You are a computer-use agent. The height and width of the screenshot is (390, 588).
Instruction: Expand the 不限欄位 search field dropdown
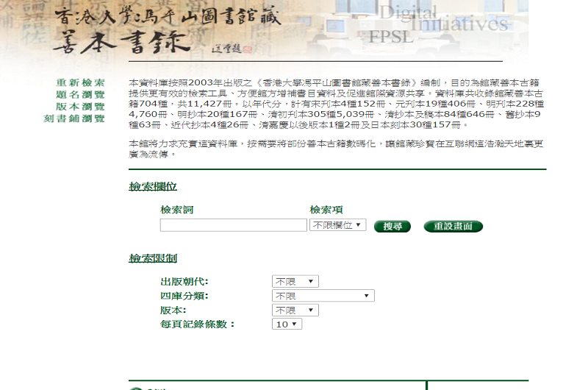pyautogui.click(x=337, y=225)
